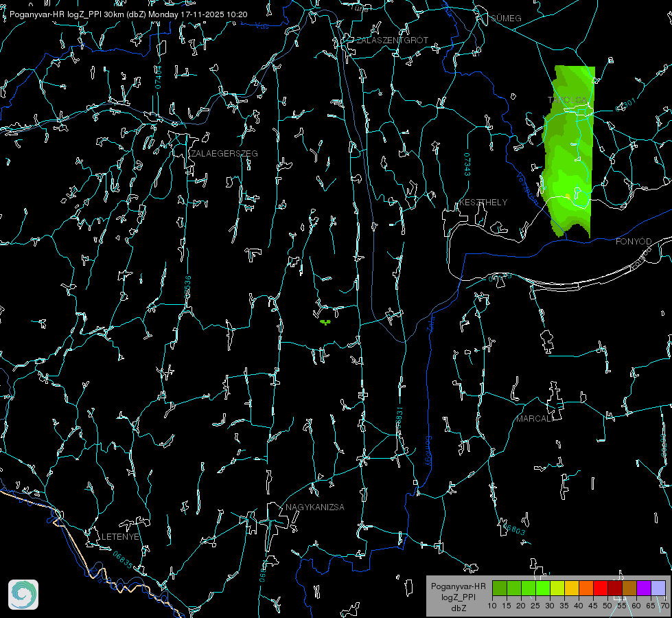
Task: Click the Poganyvar-HR label in the legend
Action: click(458, 586)
